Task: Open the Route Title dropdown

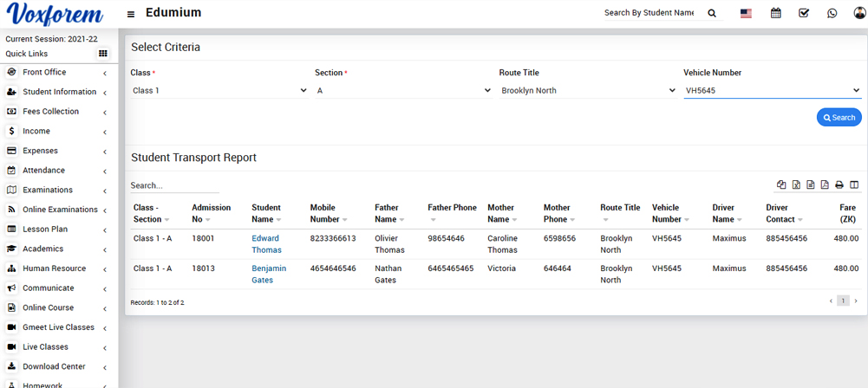Action: pyautogui.click(x=587, y=90)
